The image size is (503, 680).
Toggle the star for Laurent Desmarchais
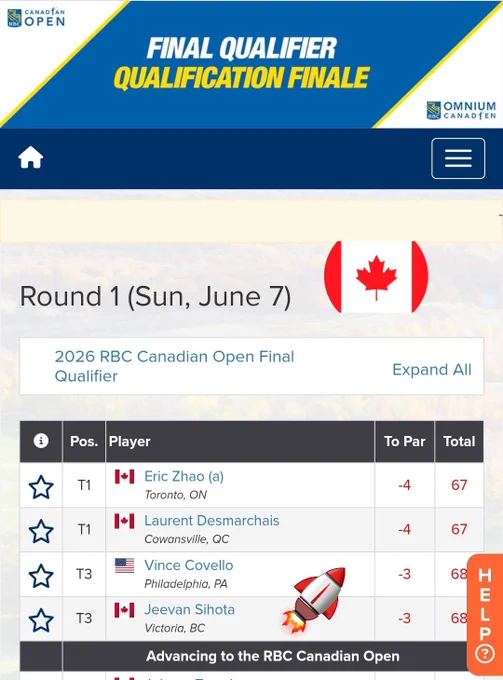pos(41,531)
